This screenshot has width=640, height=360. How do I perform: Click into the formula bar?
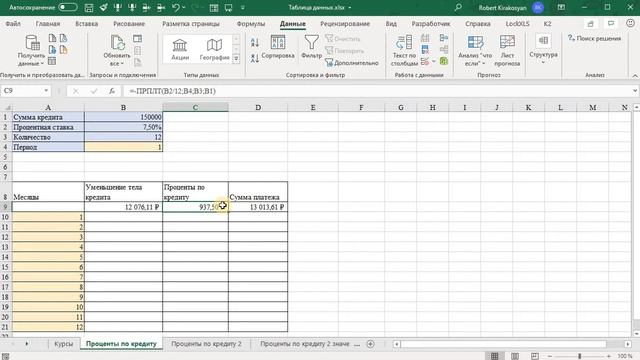tap(377, 91)
